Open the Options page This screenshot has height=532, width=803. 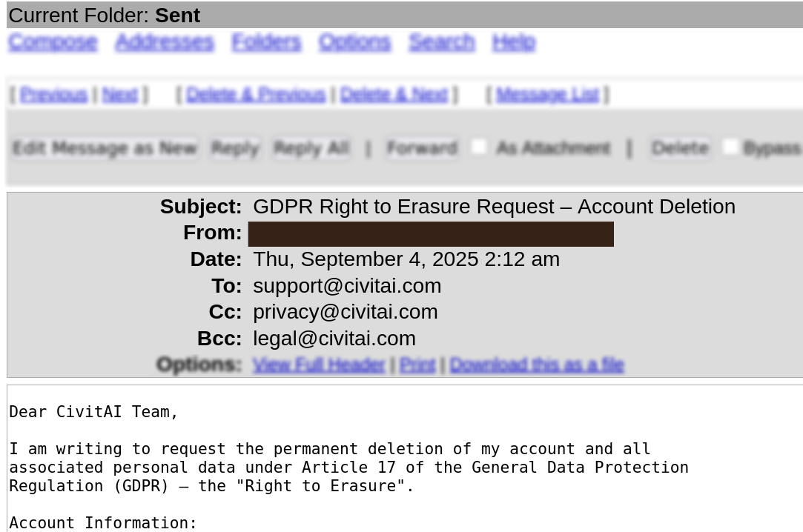pos(354,42)
